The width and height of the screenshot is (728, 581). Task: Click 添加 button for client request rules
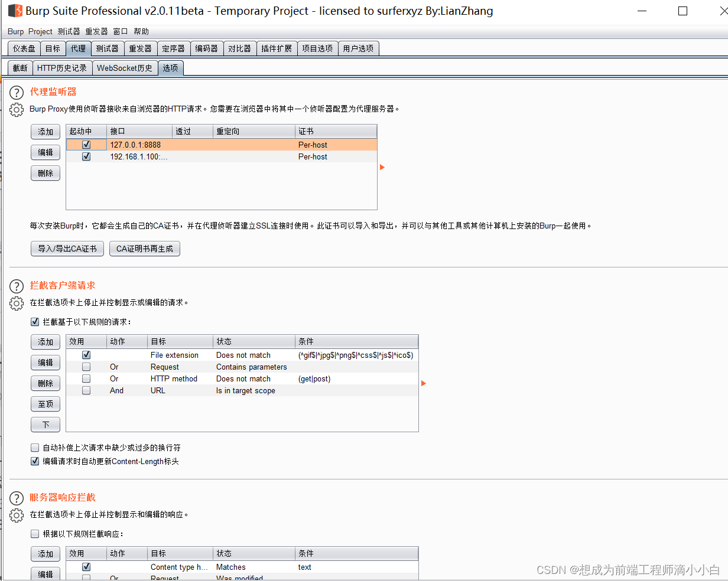45,342
